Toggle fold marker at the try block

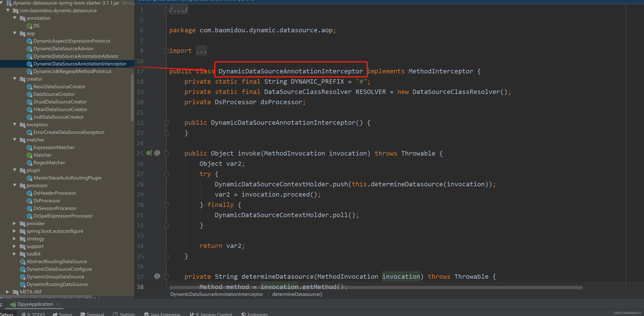point(167,174)
